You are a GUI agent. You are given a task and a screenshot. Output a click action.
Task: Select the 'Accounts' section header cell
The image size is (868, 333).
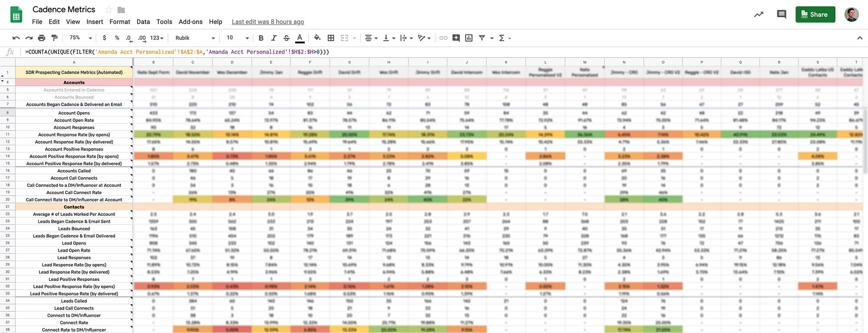(74, 82)
